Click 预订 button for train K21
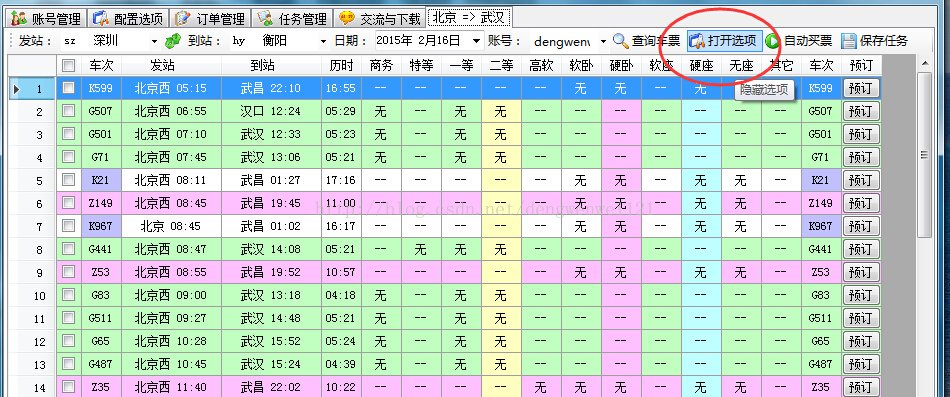 pos(861,181)
